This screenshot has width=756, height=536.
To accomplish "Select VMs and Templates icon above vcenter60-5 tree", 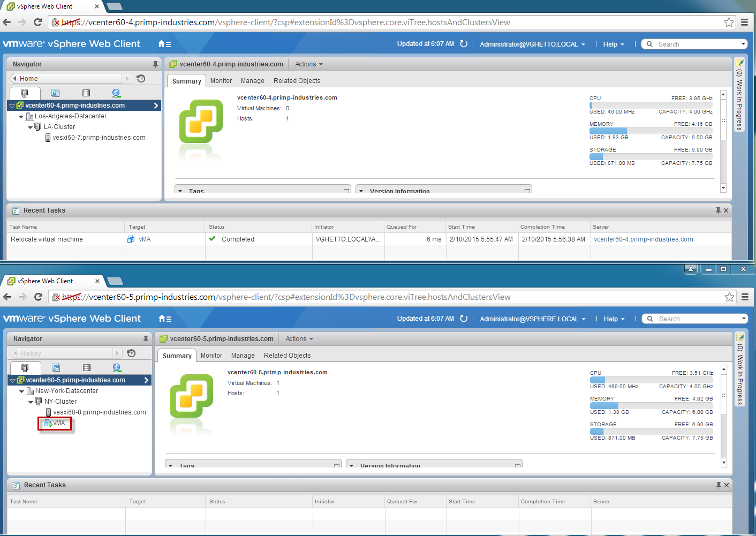I will [x=56, y=368].
